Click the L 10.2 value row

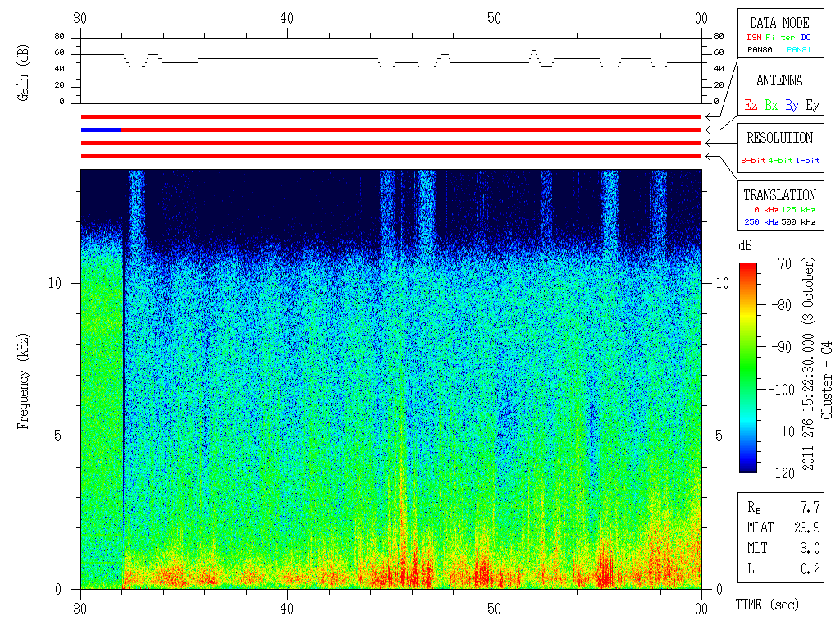click(783, 568)
